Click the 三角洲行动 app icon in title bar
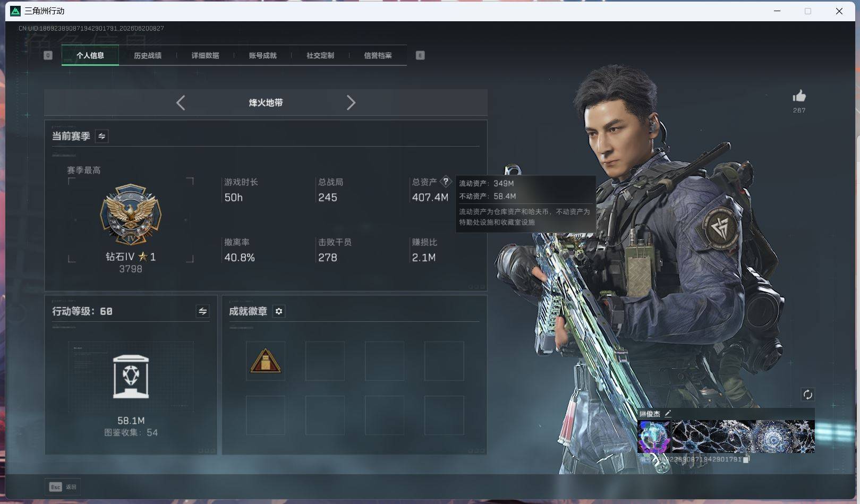Viewport: 860px width, 504px height. click(x=15, y=11)
